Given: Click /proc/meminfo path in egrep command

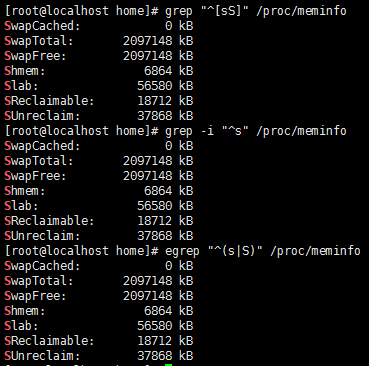Looking at the screenshot, I should 315,251.
